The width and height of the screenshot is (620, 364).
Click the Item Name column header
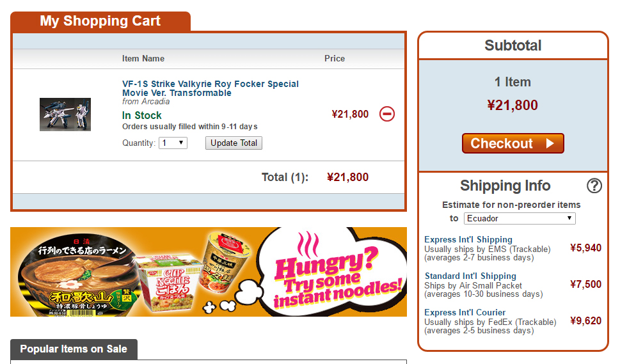pos(143,58)
